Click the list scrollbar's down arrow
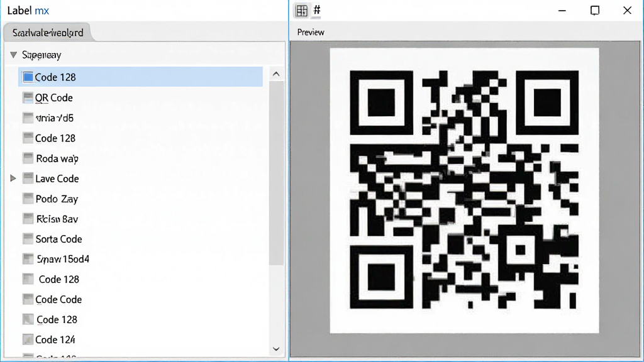Viewport: 644px width, 362px height. pos(276,349)
